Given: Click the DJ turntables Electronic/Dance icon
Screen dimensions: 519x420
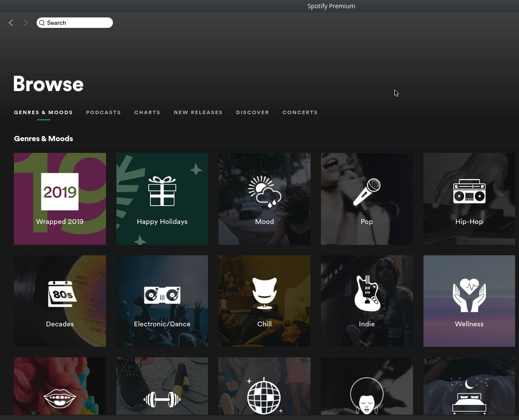Looking at the screenshot, I should (x=162, y=295).
